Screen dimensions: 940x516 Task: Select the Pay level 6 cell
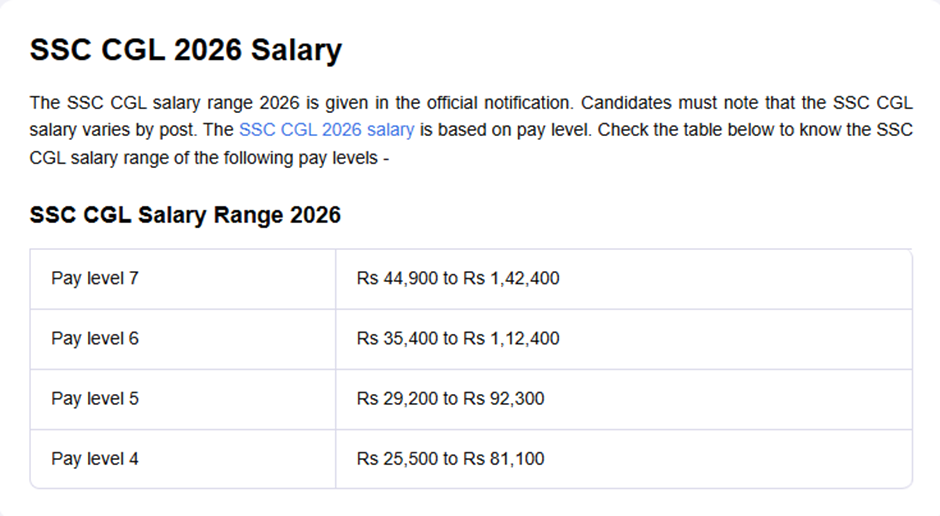pyautogui.click(x=183, y=339)
